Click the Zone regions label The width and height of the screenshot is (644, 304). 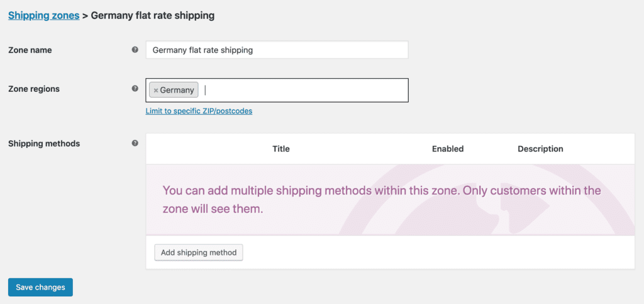pos(34,88)
